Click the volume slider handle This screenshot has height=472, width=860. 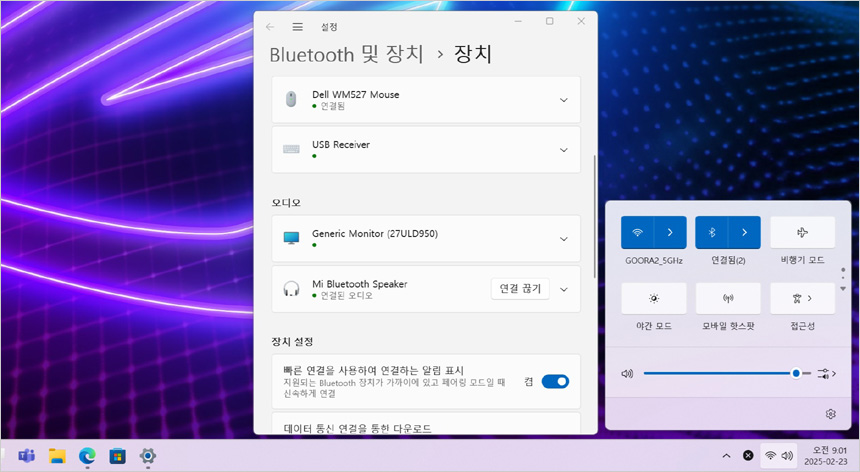click(x=796, y=373)
